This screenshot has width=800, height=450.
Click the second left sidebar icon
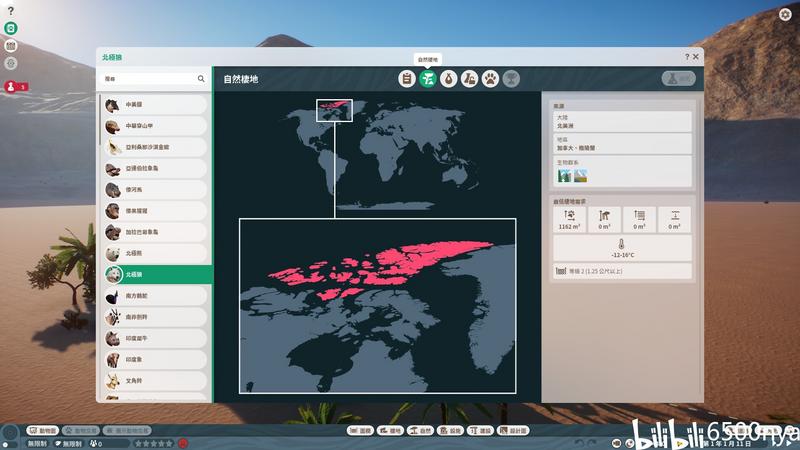(x=11, y=46)
